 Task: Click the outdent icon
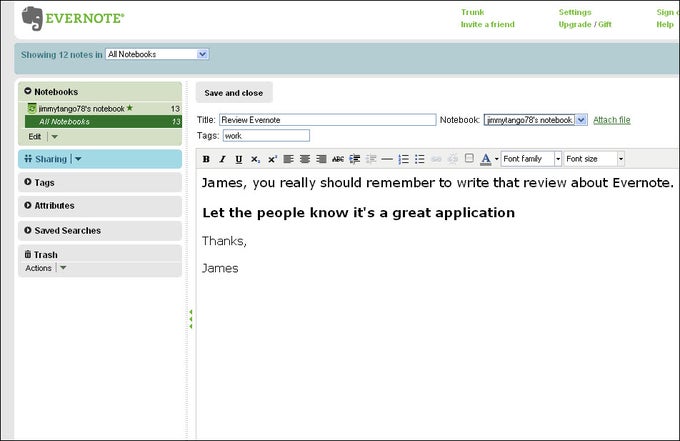pyautogui.click(x=371, y=159)
